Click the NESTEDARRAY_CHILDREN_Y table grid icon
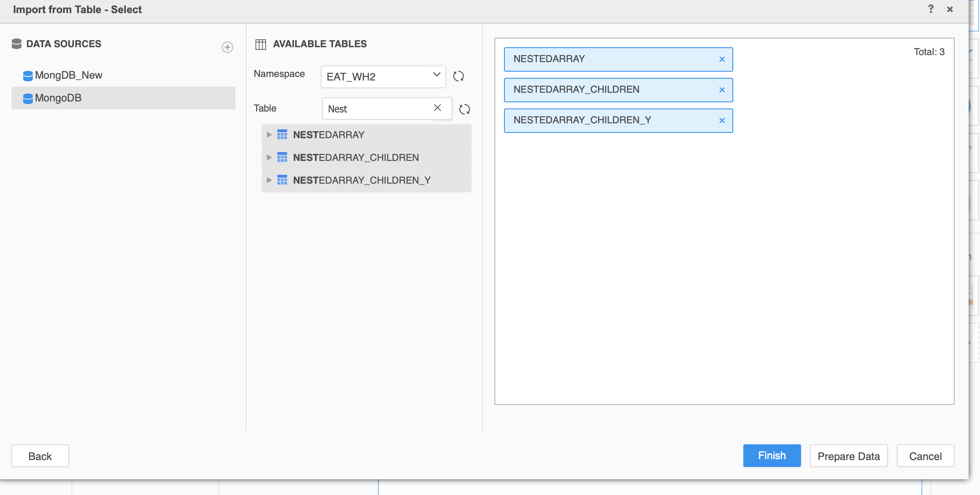 click(282, 180)
